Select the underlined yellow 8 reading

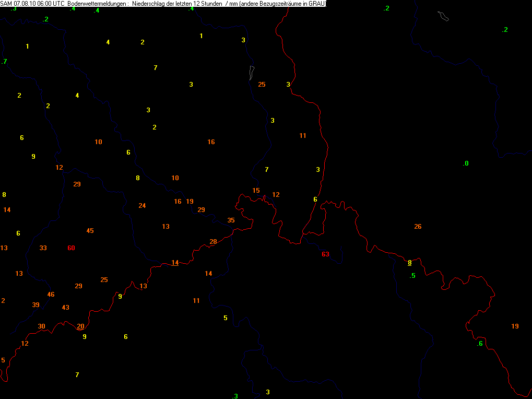(409, 263)
